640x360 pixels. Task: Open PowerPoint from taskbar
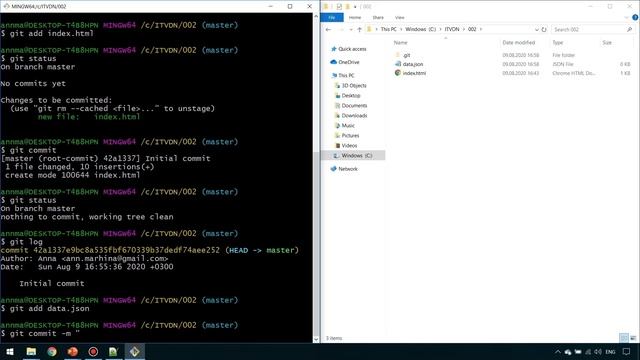click(73, 351)
